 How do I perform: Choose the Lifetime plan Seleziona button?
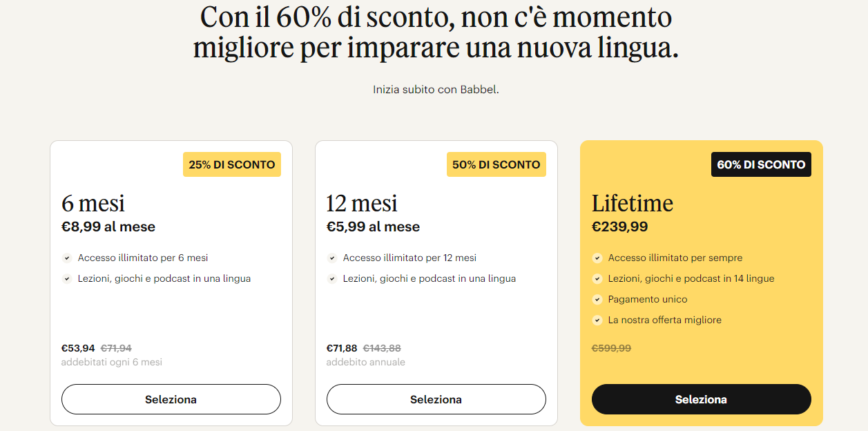(701, 399)
